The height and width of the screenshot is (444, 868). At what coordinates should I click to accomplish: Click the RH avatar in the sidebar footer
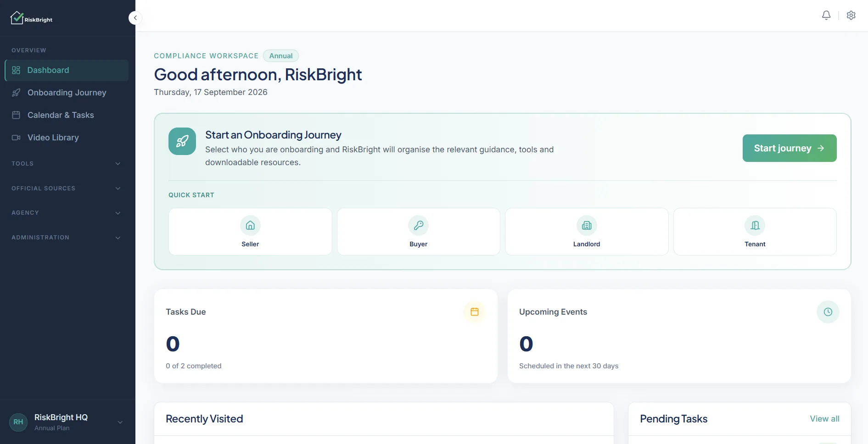tap(18, 422)
